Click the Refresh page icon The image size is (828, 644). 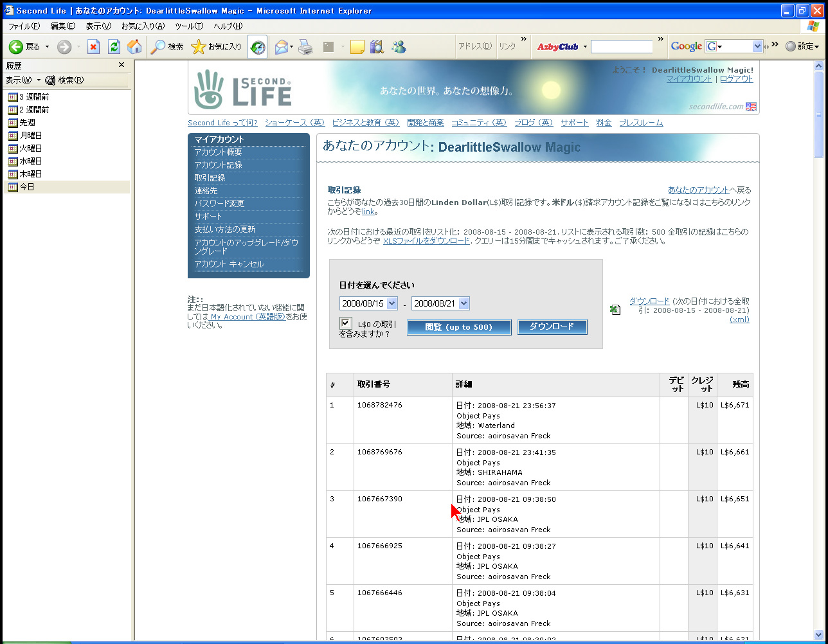[114, 47]
